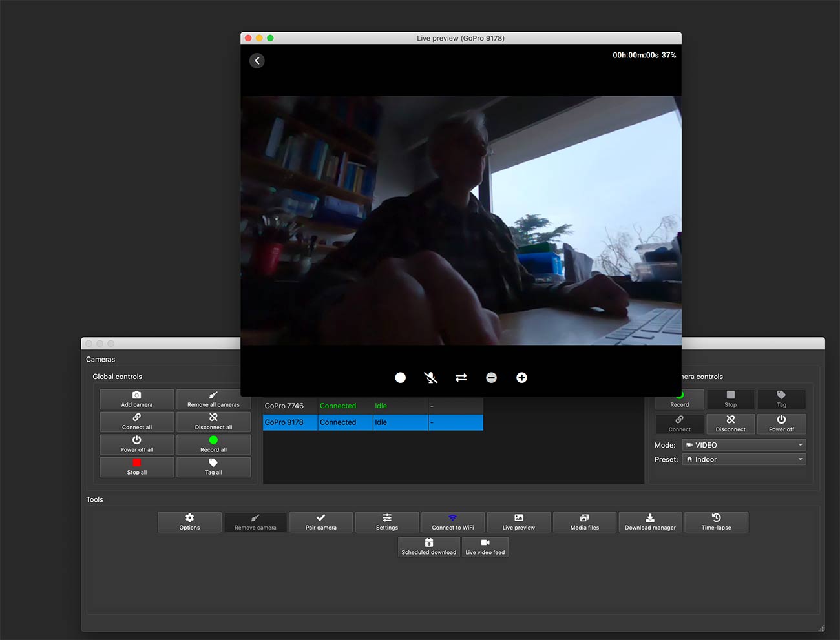This screenshot has width=840, height=640.
Task: Open Scheduled download tool
Action: click(428, 547)
